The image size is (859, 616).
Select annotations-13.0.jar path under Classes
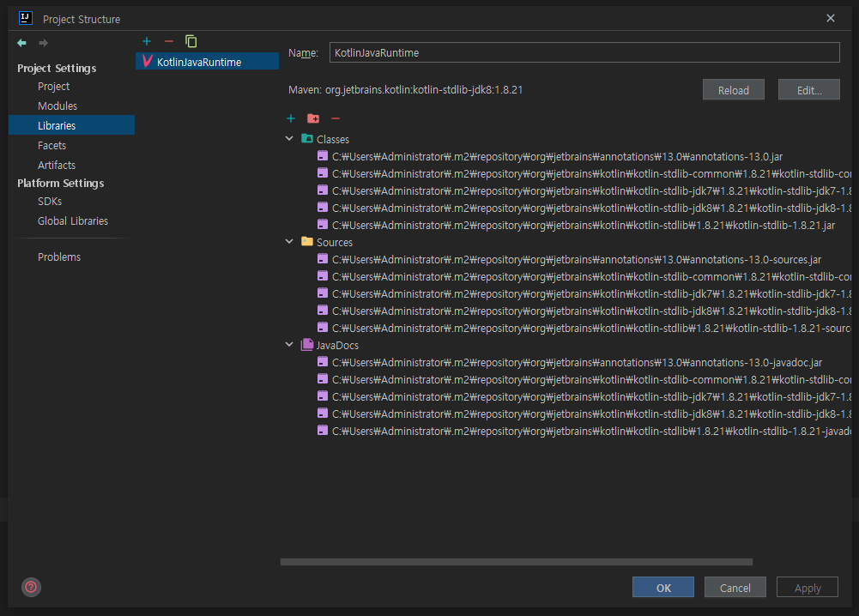557,157
